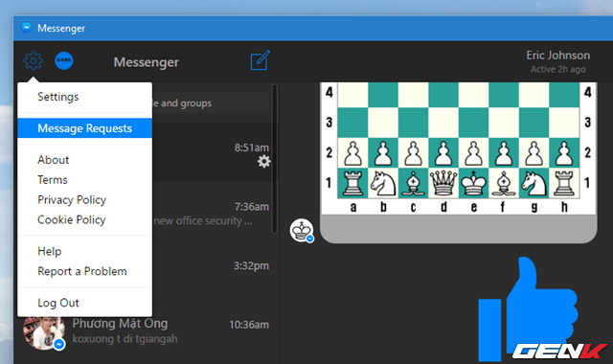Click the white pawn on d2
This screenshot has height=364, width=613.
[443, 153]
